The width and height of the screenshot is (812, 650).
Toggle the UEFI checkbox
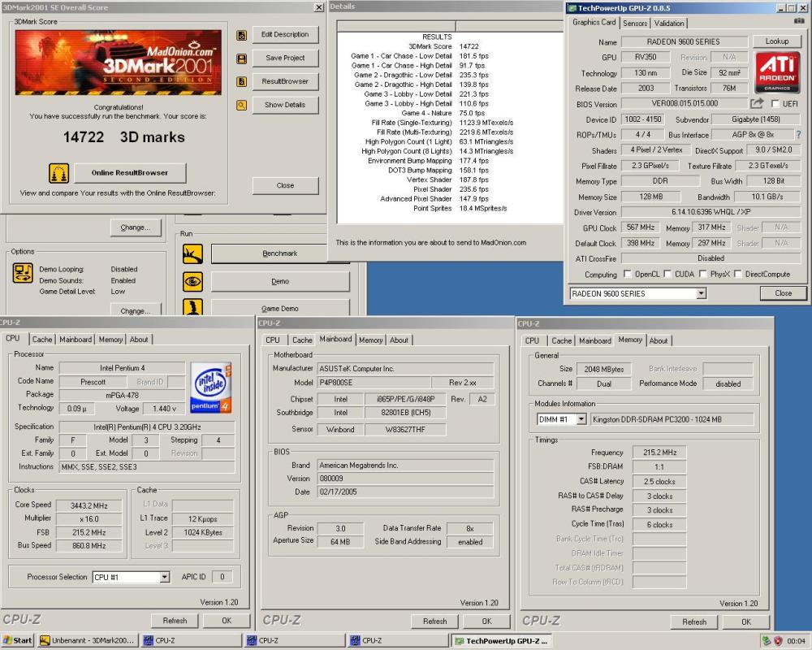775,104
